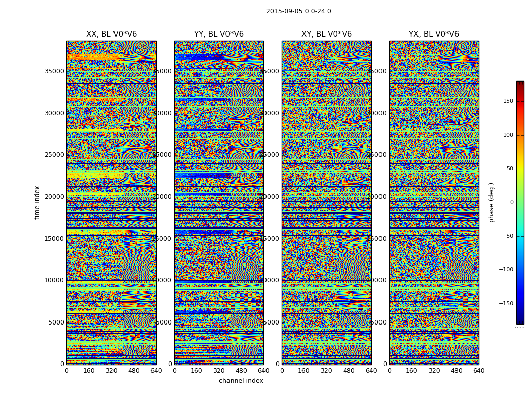Click XX plot y-axis tick 15000
The width and height of the screenshot is (532, 405).
[54, 238]
